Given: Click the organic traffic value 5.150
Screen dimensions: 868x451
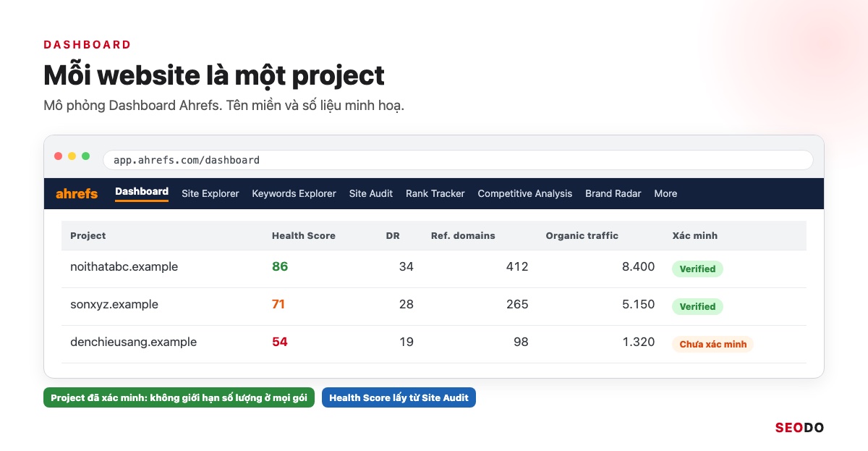Looking at the screenshot, I should click(x=638, y=304).
